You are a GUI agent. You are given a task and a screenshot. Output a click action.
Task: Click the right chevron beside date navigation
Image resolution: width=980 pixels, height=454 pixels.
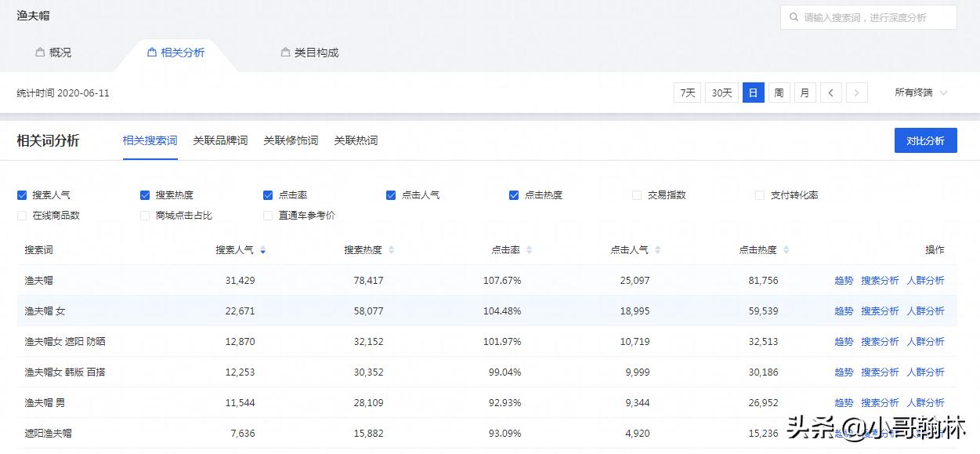point(857,92)
